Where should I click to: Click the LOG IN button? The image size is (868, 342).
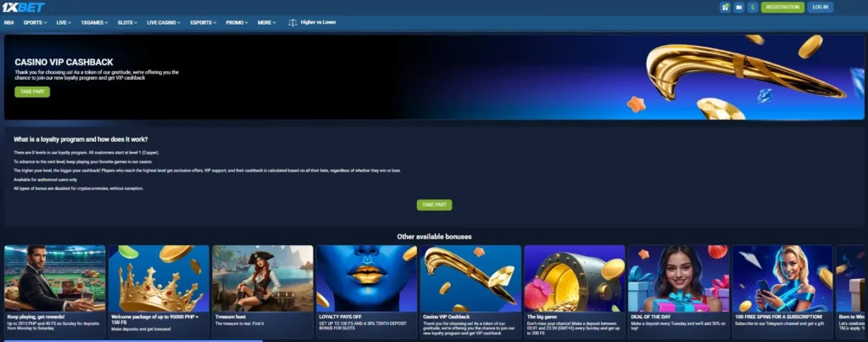(x=820, y=7)
